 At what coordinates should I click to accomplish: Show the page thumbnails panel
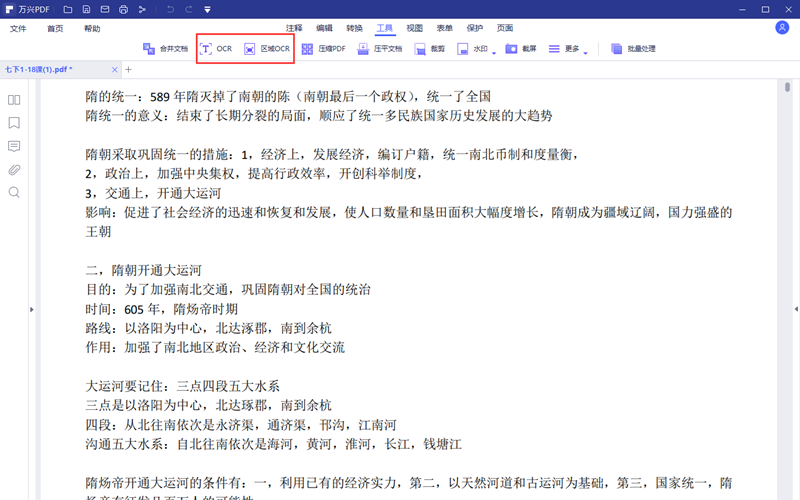click(x=14, y=100)
